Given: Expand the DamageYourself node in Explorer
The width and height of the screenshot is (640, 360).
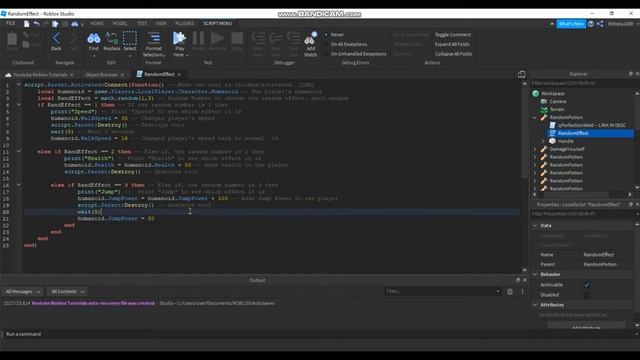Looking at the screenshot, I should 535,149.
